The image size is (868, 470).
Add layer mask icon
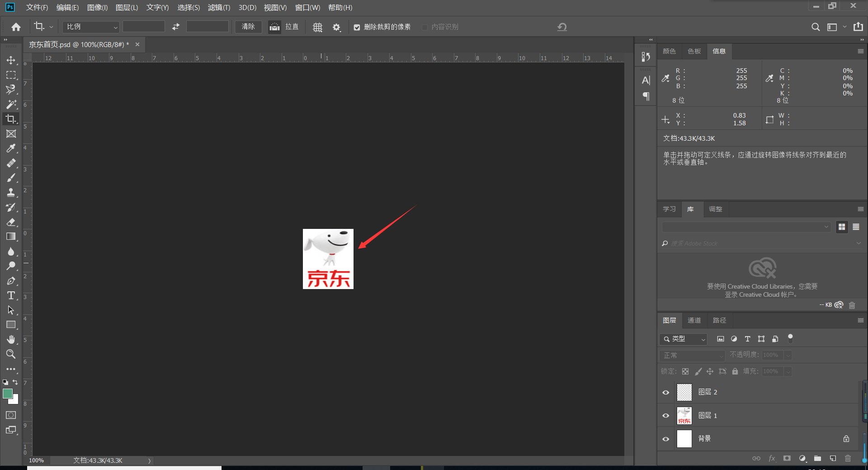coord(787,458)
